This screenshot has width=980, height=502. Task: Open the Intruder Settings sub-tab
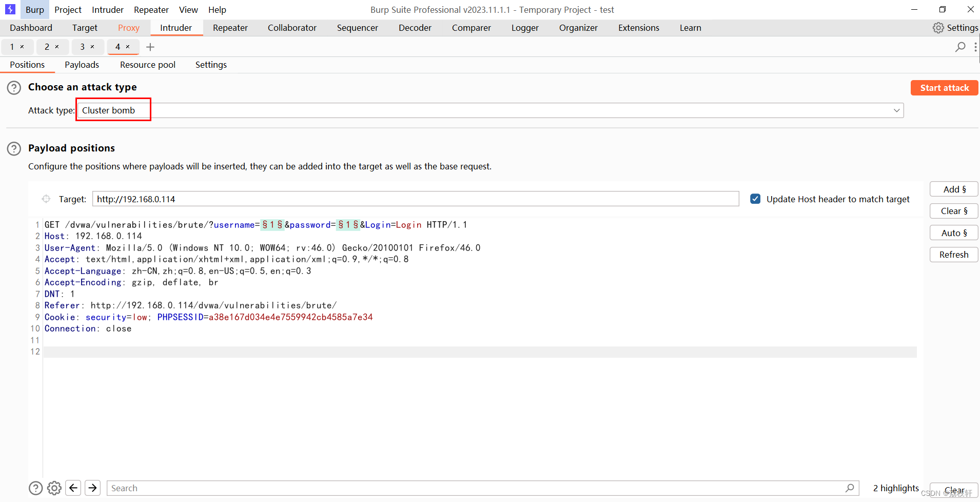pos(211,65)
